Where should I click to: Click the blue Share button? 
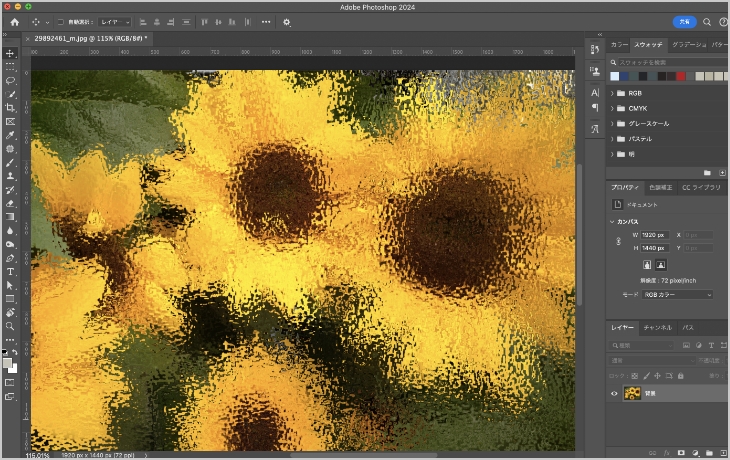684,22
